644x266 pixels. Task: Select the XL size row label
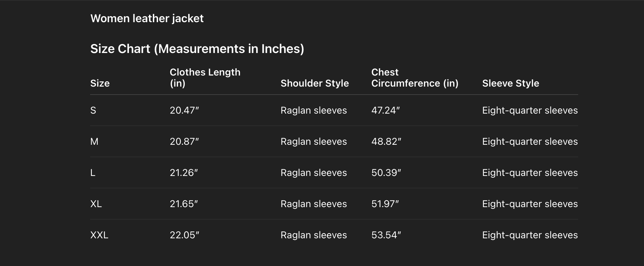click(96, 204)
